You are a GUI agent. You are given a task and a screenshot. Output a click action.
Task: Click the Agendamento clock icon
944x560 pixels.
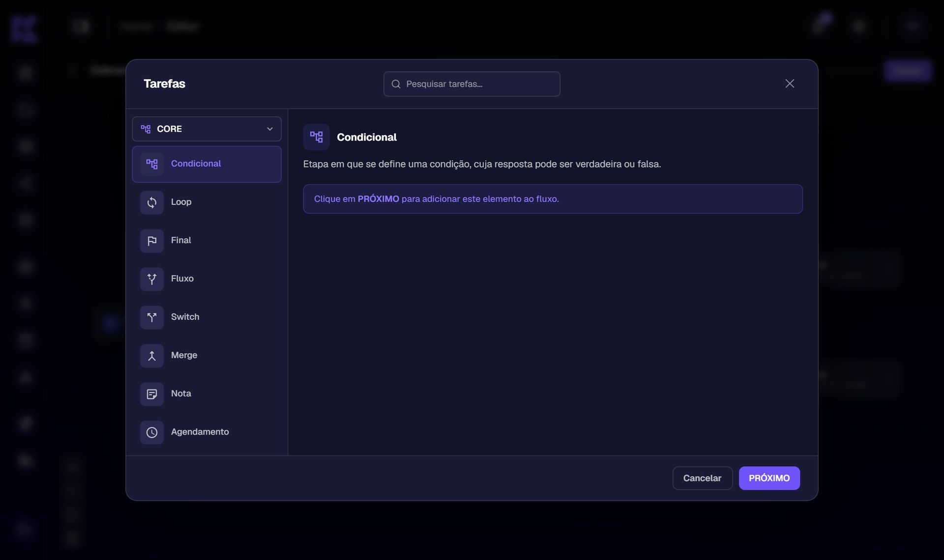152,432
